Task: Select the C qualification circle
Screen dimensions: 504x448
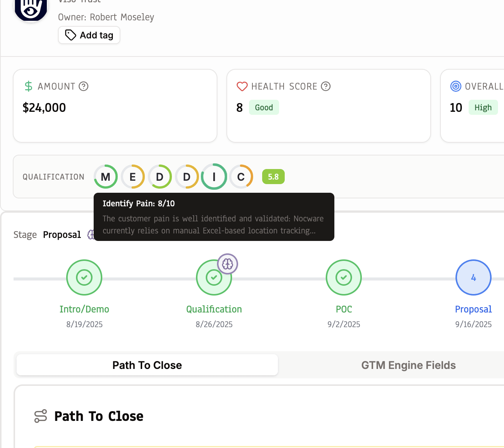Action: pyautogui.click(x=241, y=177)
